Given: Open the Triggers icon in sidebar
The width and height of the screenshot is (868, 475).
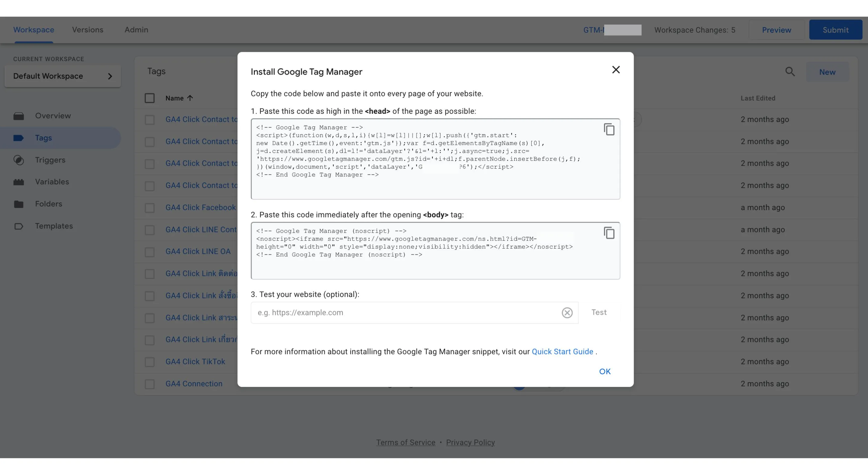Looking at the screenshot, I should coord(18,160).
